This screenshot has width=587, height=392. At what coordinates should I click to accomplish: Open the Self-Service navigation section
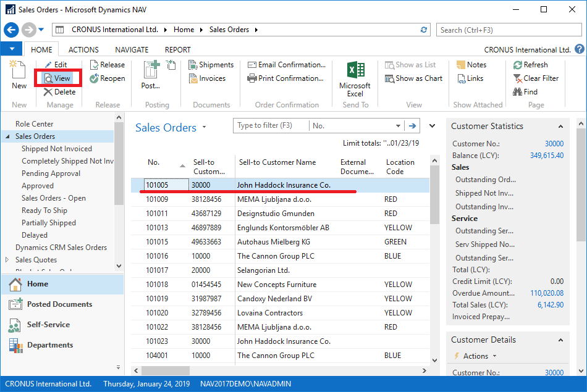tap(62, 325)
